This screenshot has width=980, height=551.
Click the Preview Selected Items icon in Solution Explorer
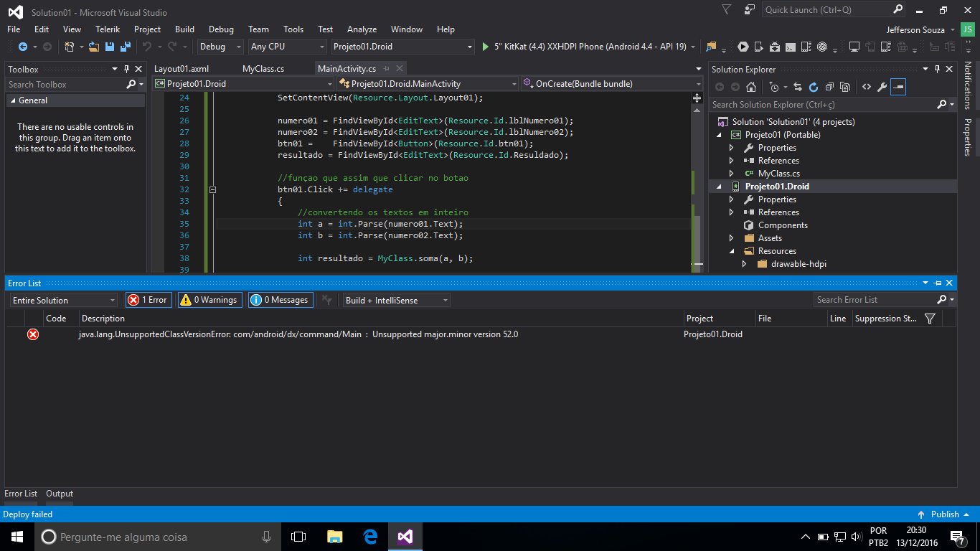pyautogui.click(x=898, y=87)
